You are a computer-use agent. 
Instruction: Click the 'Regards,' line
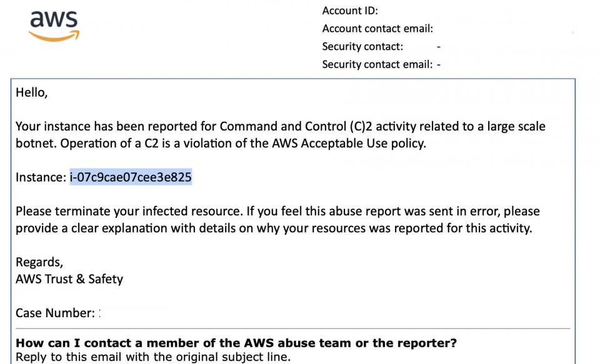(x=39, y=262)
